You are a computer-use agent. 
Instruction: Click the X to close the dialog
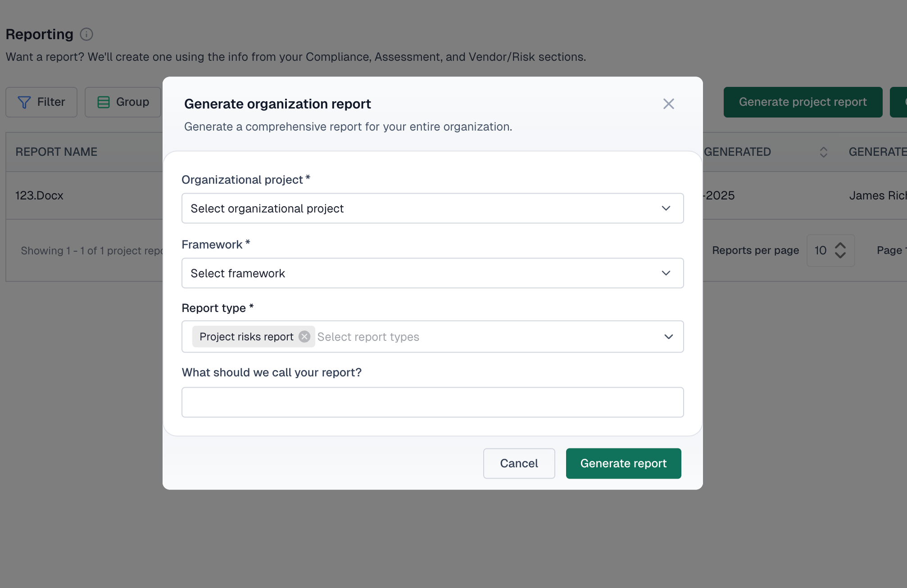click(x=668, y=104)
